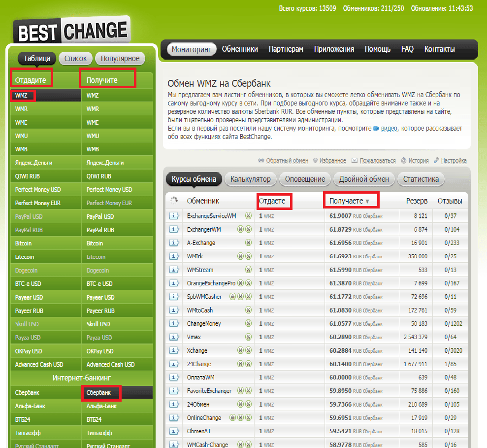
Task: Open FAQ menu item
Action: pos(407,49)
